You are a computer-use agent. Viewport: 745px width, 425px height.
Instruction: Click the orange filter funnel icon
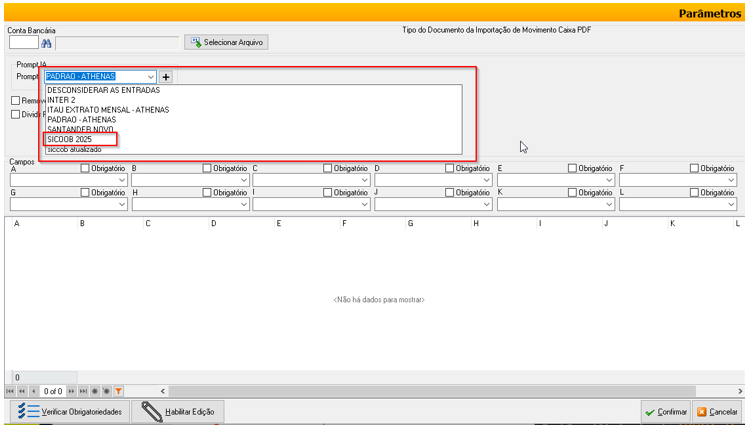coord(118,390)
